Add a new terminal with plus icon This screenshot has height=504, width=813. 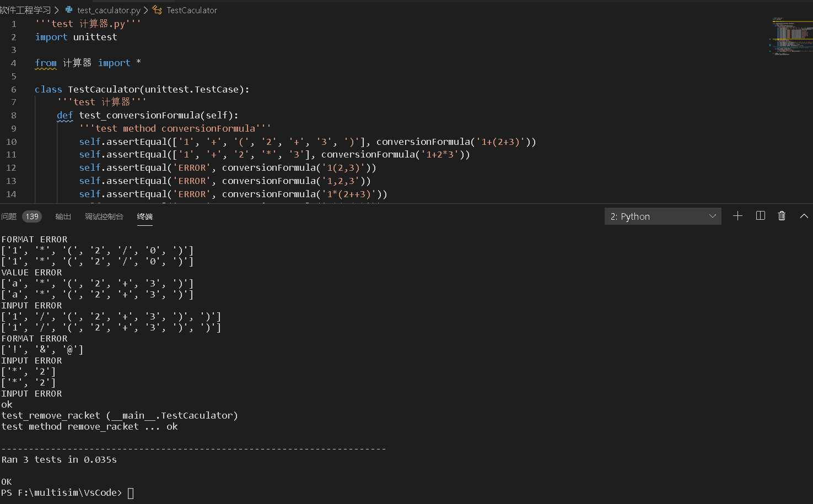[x=737, y=216]
